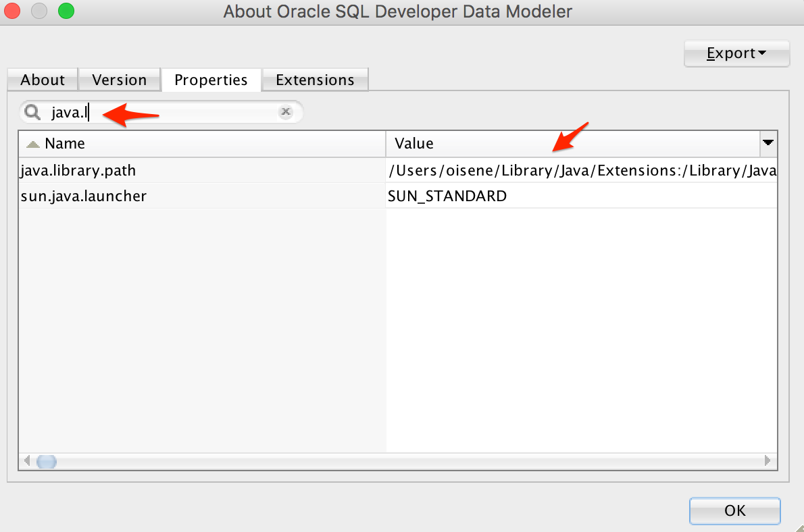The image size is (804, 532).
Task: Expand the Value column header filter menu
Action: click(768, 143)
